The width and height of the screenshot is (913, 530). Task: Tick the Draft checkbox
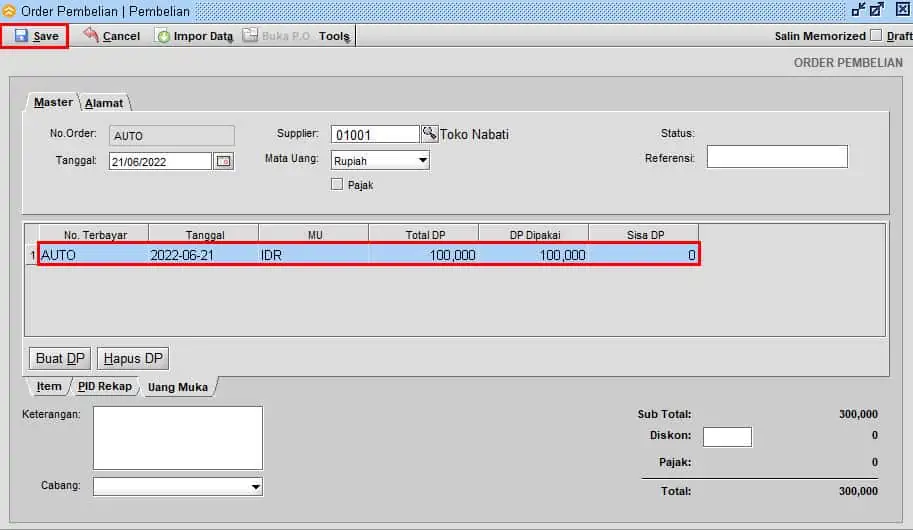[x=876, y=36]
